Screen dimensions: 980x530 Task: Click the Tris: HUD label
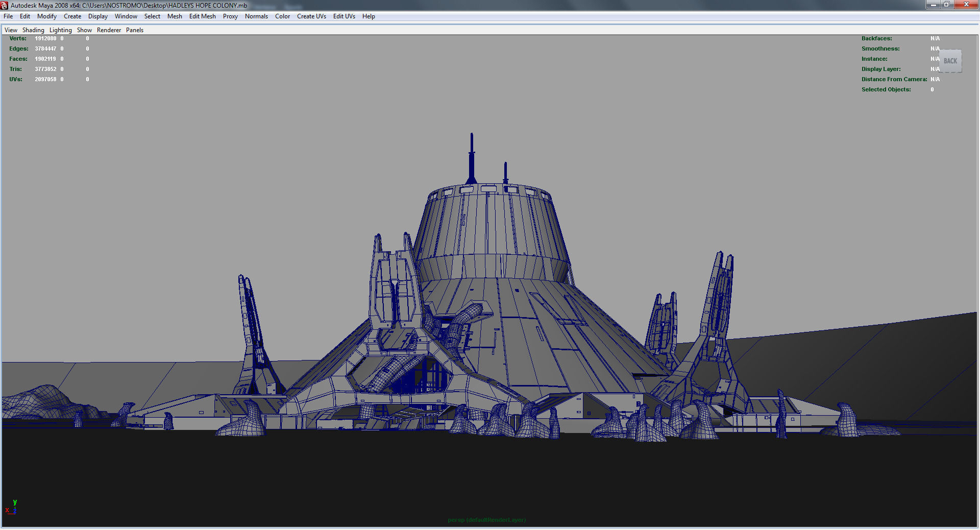click(16, 69)
